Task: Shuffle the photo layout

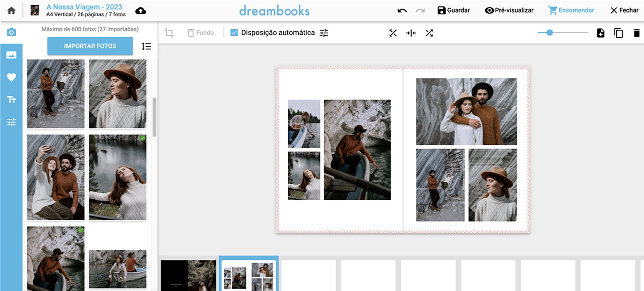Action: coord(429,33)
